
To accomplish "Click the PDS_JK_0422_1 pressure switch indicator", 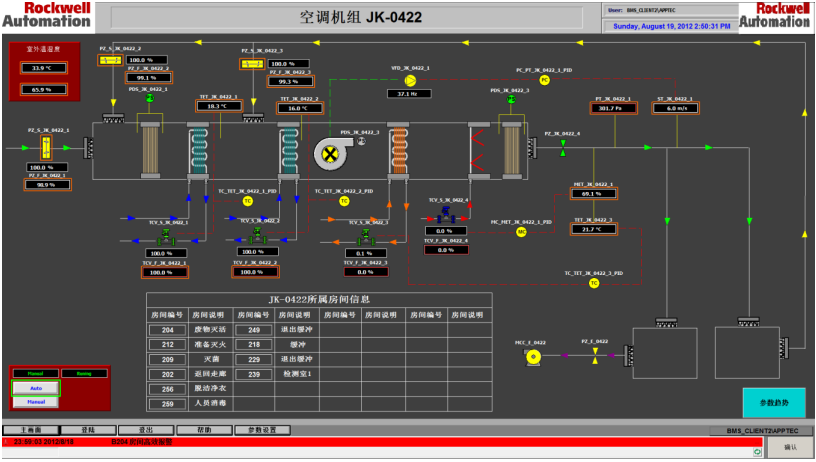I will click(x=149, y=98).
